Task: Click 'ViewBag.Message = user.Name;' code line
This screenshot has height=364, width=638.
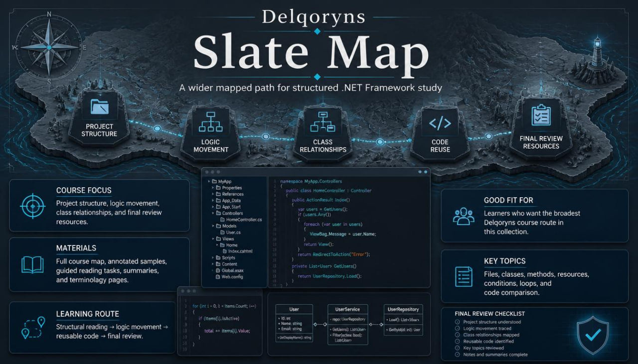Action: pos(343,234)
